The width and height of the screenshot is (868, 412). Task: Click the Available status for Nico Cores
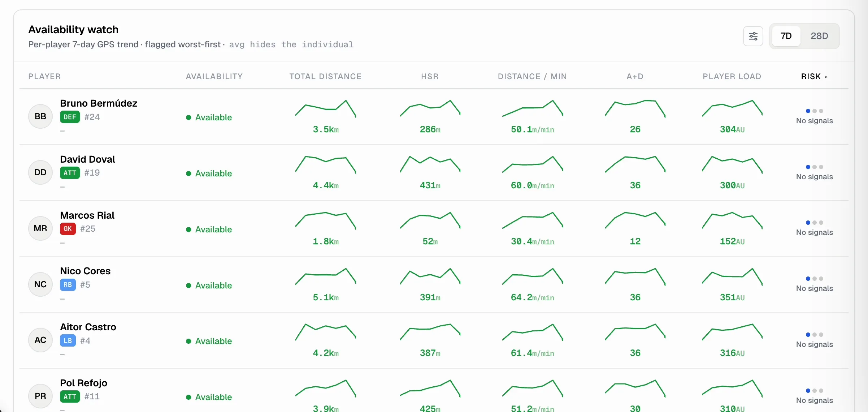(x=209, y=286)
